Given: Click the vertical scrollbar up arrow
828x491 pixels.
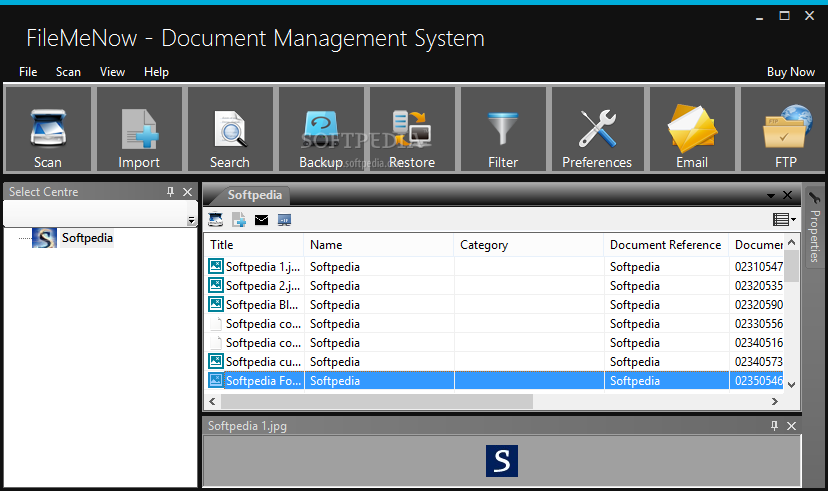Looking at the screenshot, I should tap(791, 242).
